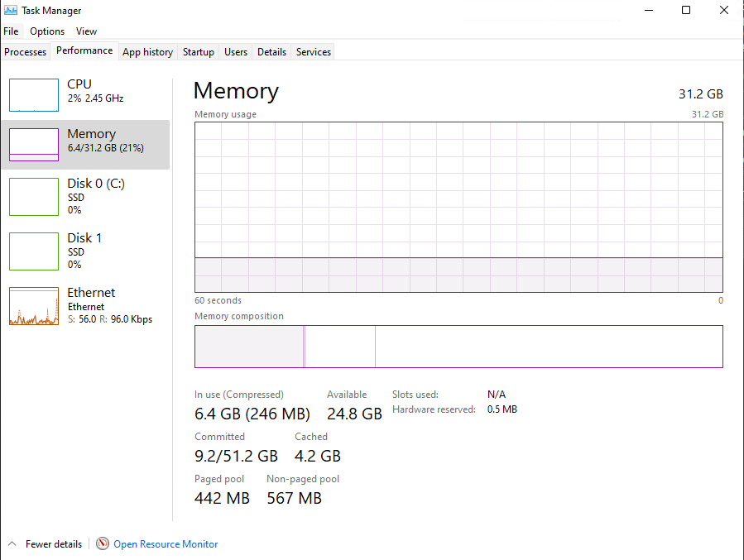Open the File menu
The image size is (744, 560).
[x=11, y=31]
